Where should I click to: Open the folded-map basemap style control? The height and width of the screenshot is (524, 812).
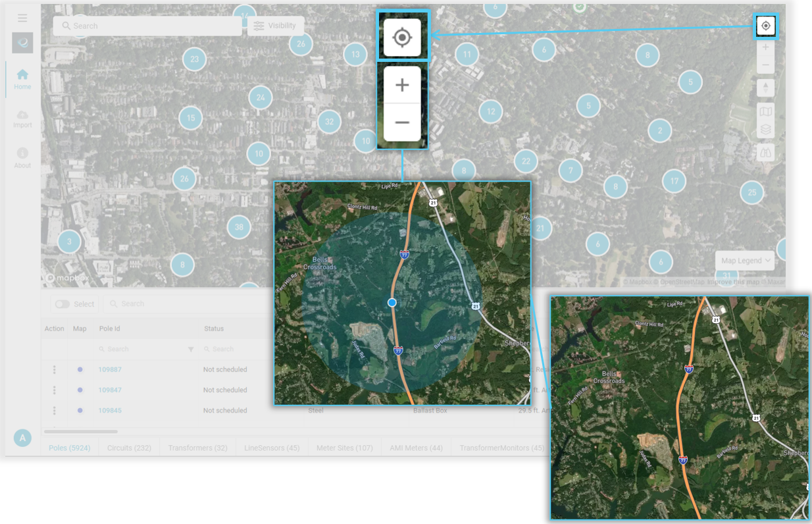pyautogui.click(x=765, y=111)
